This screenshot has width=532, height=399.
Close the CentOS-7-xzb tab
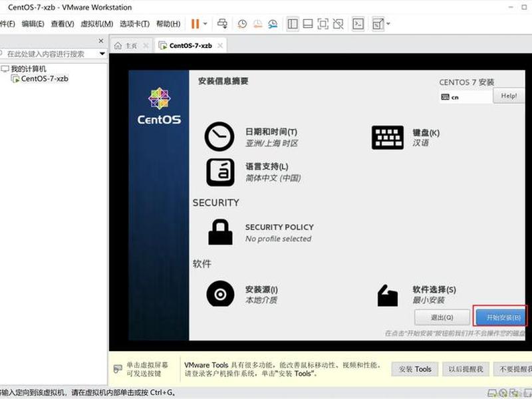(x=220, y=45)
